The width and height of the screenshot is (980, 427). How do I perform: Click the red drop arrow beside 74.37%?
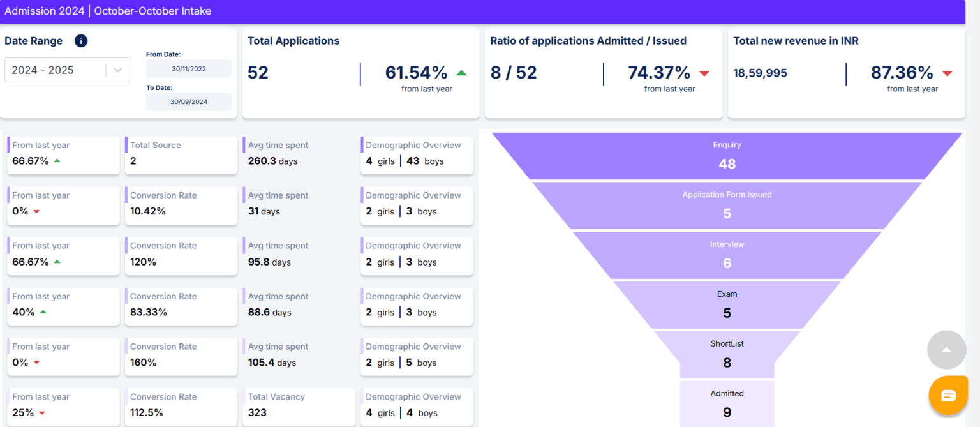pyautogui.click(x=704, y=73)
